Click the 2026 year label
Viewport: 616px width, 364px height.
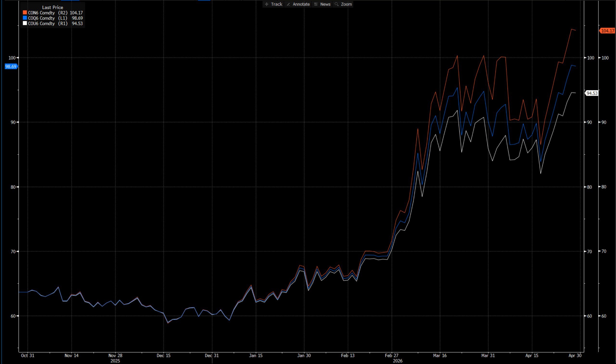coord(398,361)
